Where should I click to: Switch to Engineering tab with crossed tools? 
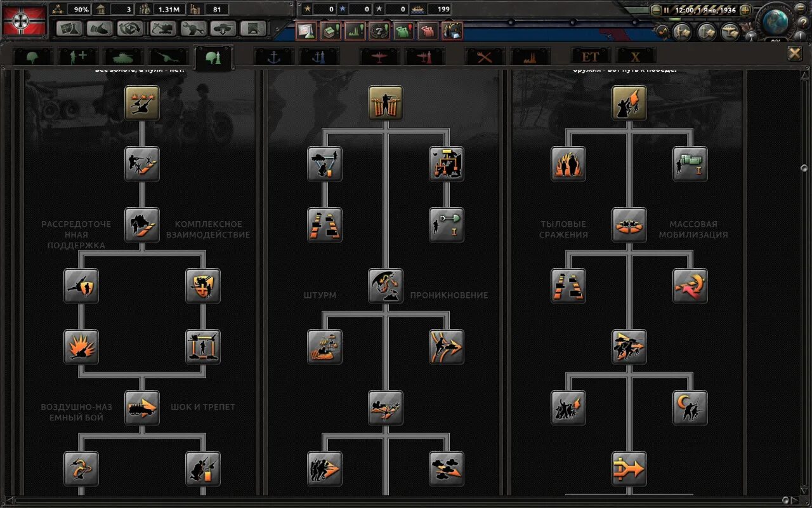coord(485,57)
